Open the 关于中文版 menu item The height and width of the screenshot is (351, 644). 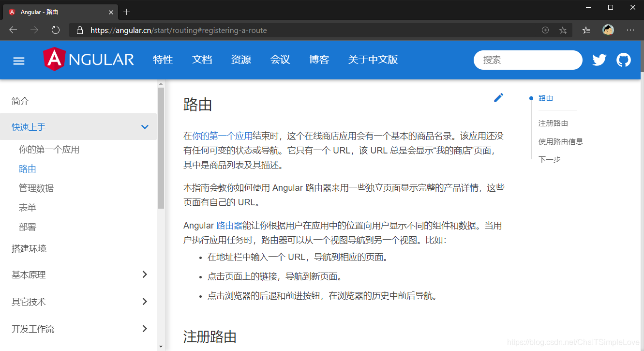373,60
